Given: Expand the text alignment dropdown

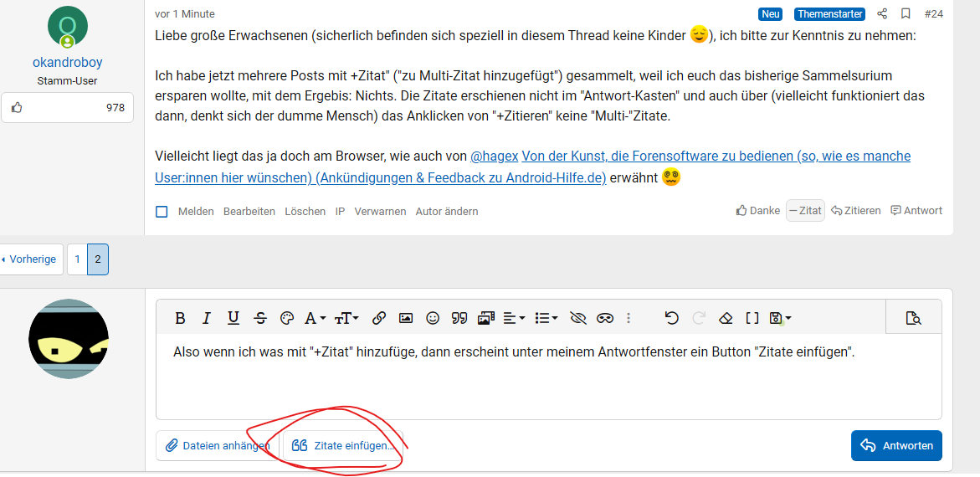Looking at the screenshot, I should [514, 318].
